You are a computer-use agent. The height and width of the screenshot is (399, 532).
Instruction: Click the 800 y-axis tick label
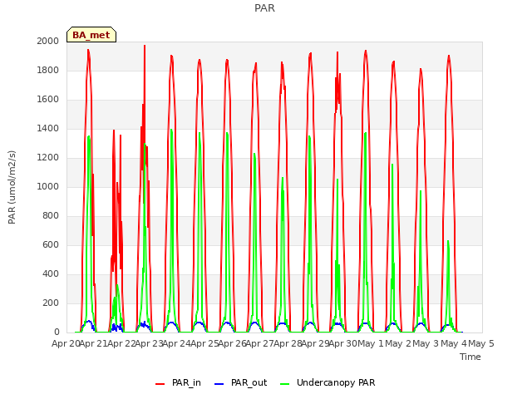pos(51,216)
